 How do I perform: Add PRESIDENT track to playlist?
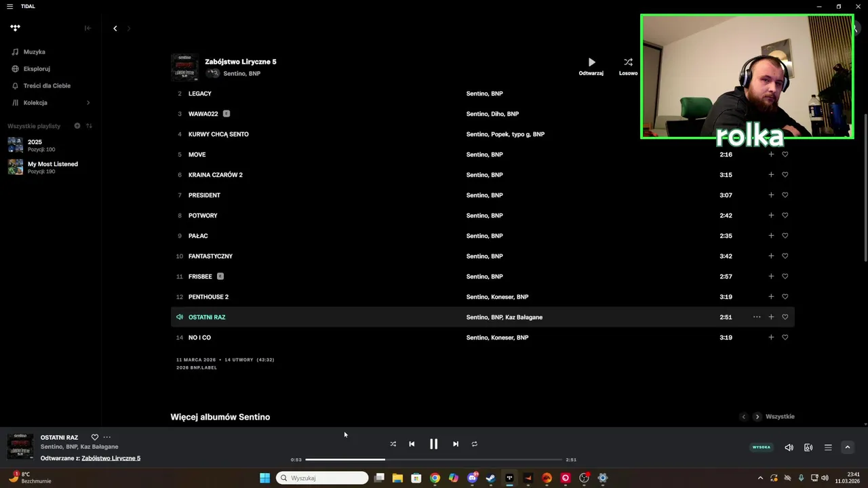771,195
